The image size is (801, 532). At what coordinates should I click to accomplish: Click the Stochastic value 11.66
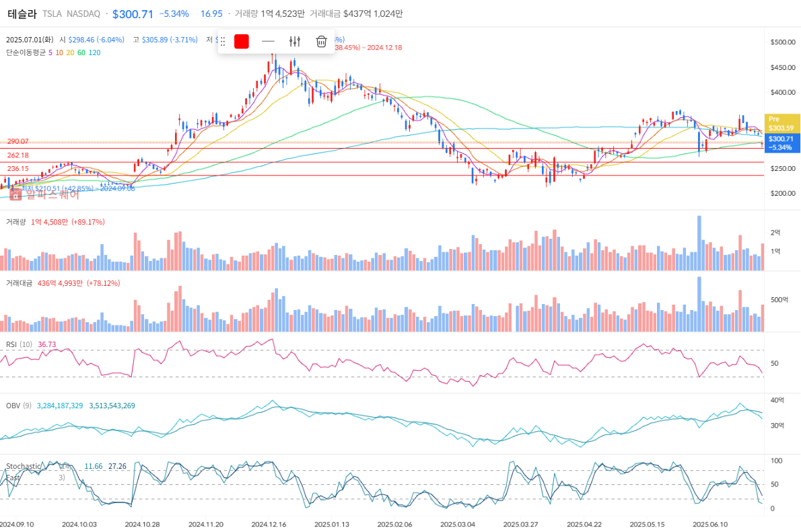tap(94, 466)
